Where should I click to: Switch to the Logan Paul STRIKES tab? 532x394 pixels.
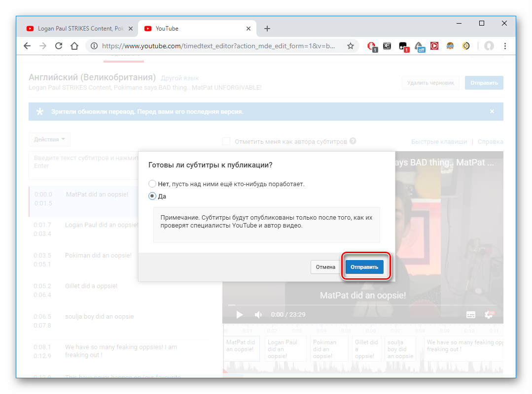[76, 29]
